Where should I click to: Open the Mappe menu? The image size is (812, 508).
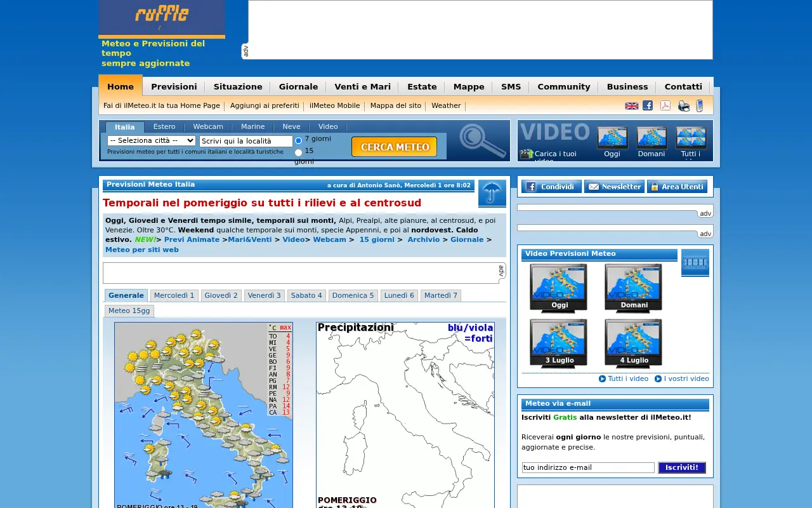pyautogui.click(x=469, y=87)
